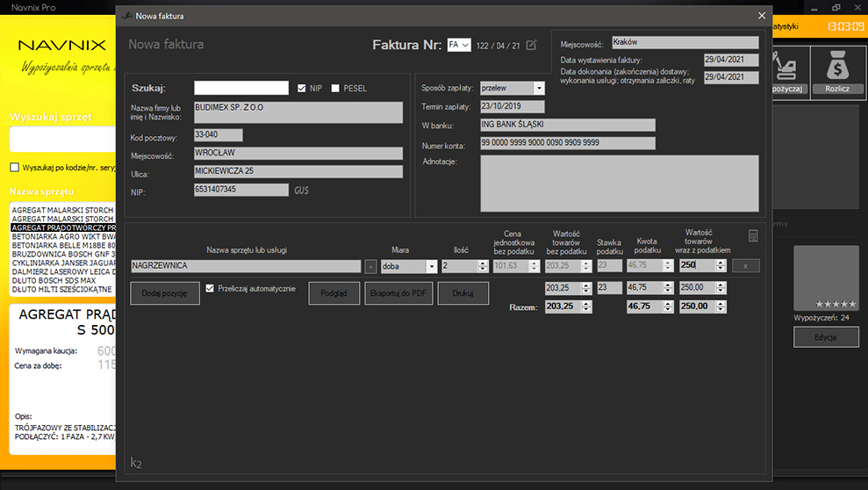Viewport: 868px width, 490px height.
Task: Click the star rating under the thumbnail
Action: point(836,304)
